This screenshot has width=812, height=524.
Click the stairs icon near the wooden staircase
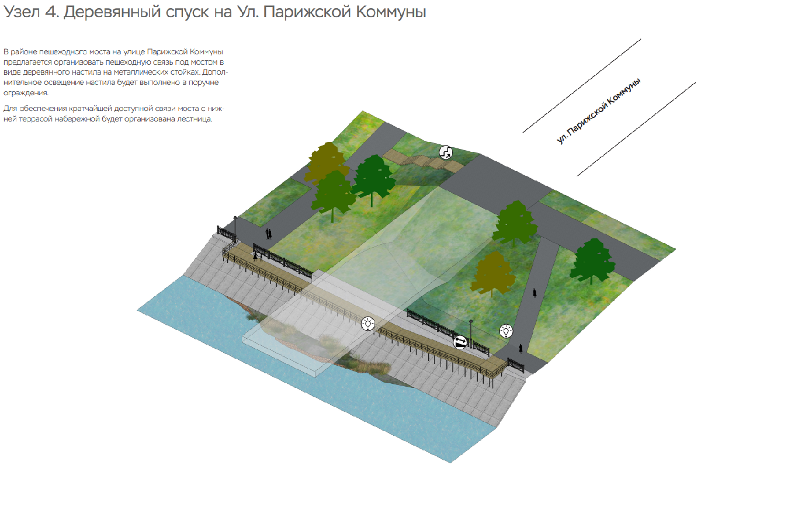click(446, 153)
